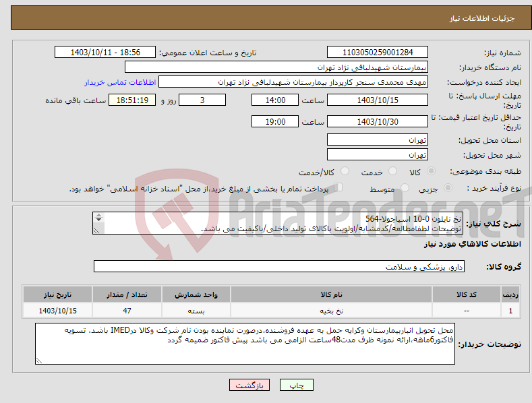This screenshot has height=403, width=532.
Task: Toggle the اسناد خزانه اسلامی payment checkbox
Action: pyautogui.click(x=338, y=187)
